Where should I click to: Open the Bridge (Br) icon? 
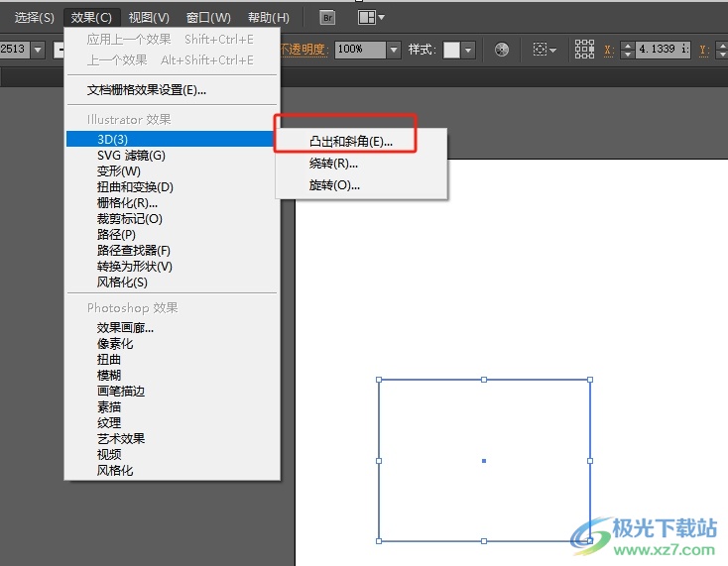[x=327, y=18]
